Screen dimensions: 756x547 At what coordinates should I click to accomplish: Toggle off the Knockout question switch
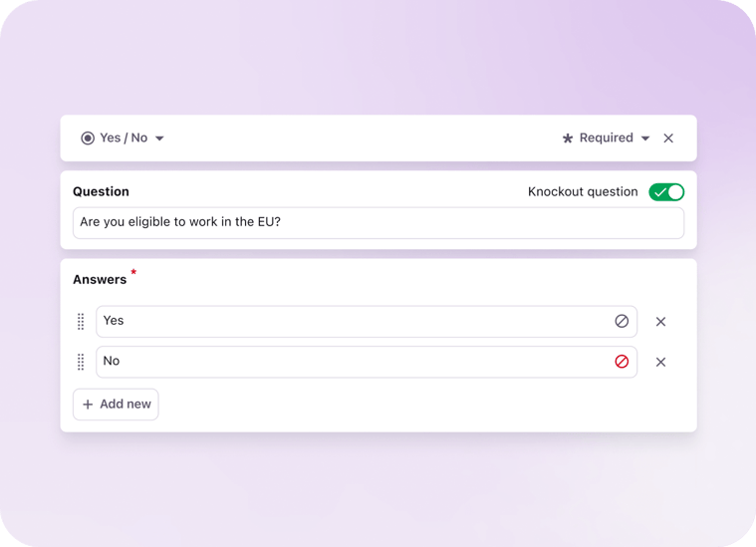tap(666, 192)
